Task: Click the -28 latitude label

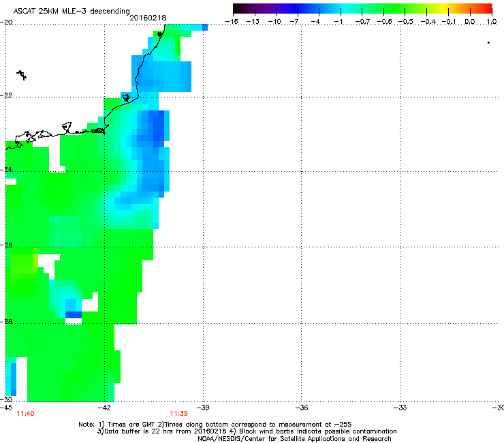Action: (6, 322)
